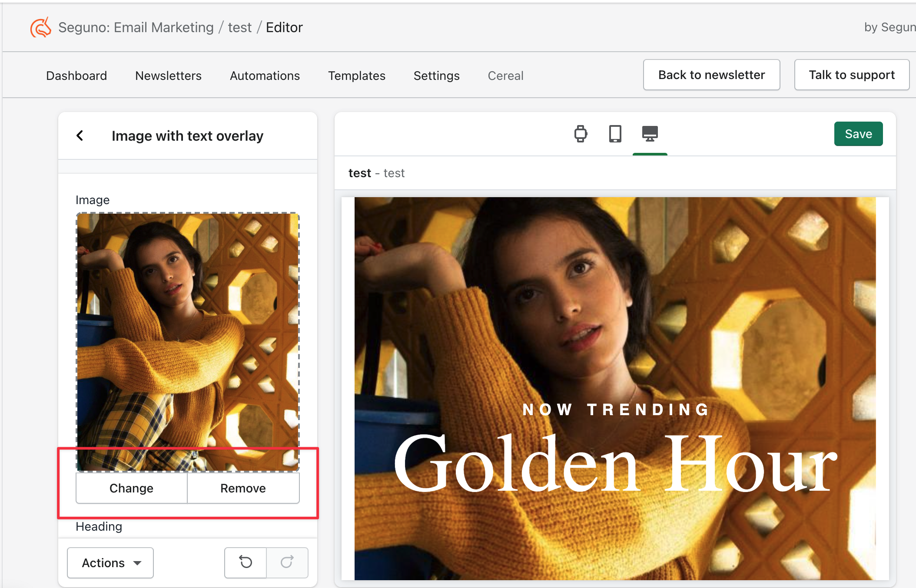Save the email
The height and width of the screenshot is (588, 916).
[859, 134]
